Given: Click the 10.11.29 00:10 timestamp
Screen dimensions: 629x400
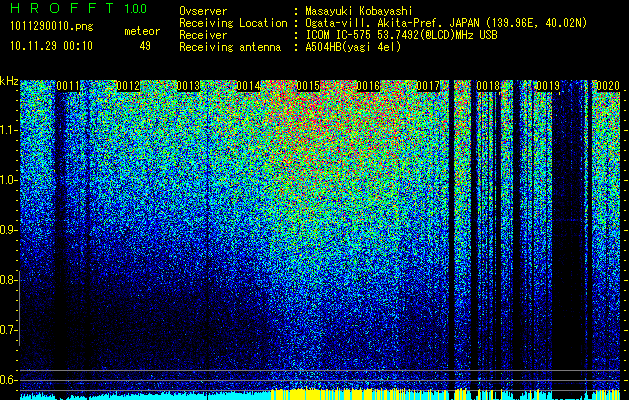Looking at the screenshot, I should pyautogui.click(x=52, y=46).
